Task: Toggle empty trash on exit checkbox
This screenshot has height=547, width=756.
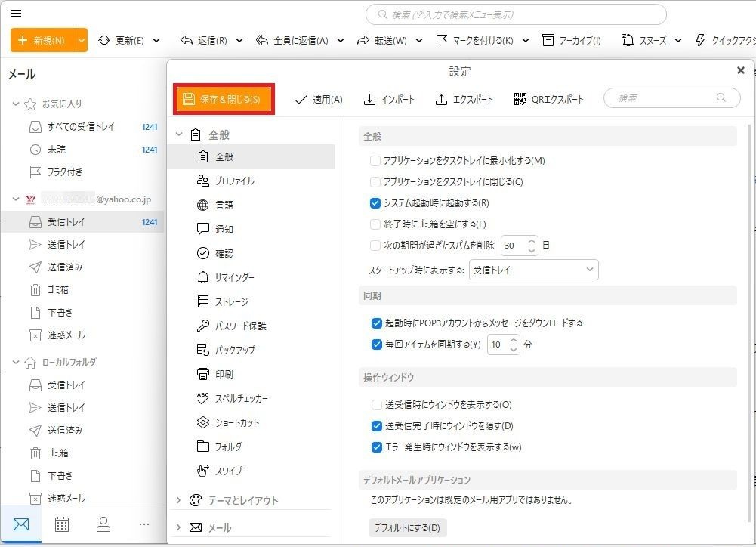Action: [375, 224]
